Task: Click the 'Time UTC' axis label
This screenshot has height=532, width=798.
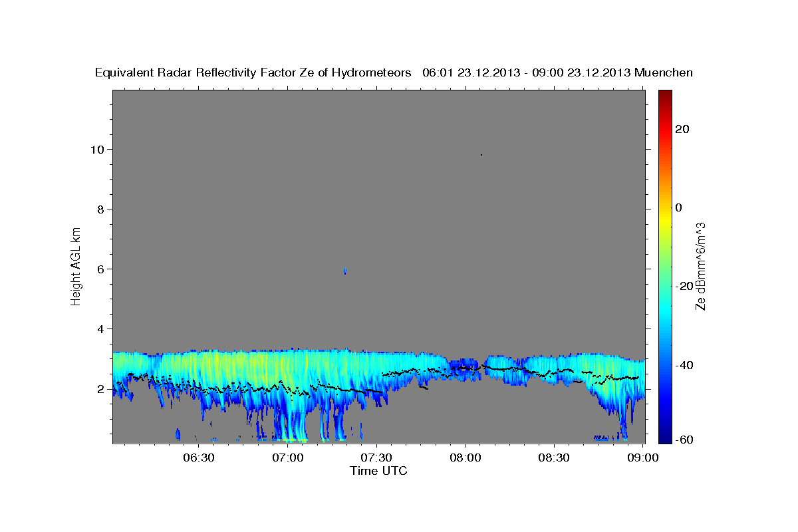Action: coord(378,471)
